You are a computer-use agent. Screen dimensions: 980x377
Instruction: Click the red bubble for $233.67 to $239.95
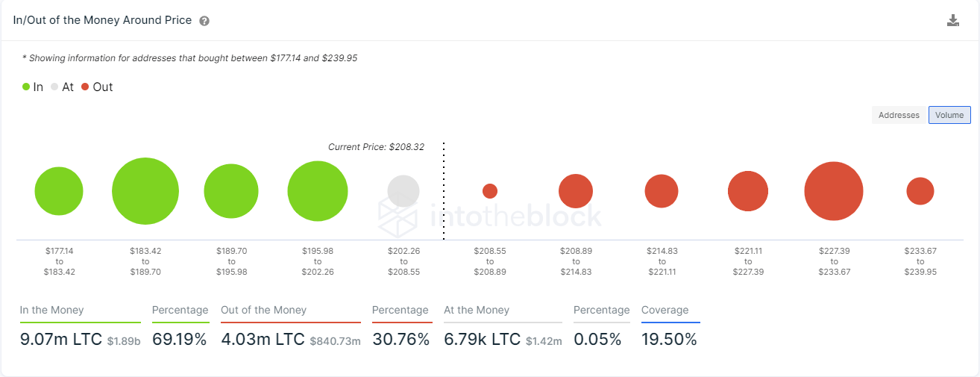pyautogui.click(x=920, y=191)
